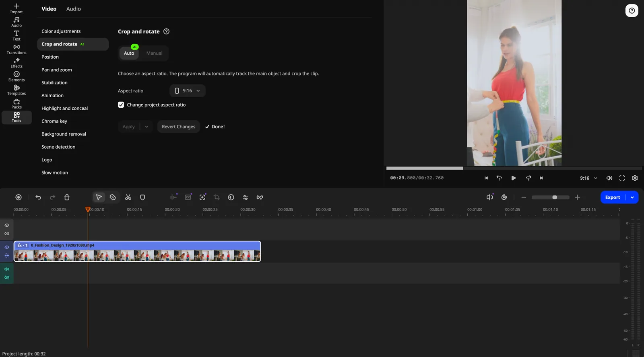Enter fullscreen preview mode
644x357 pixels.
point(622,178)
